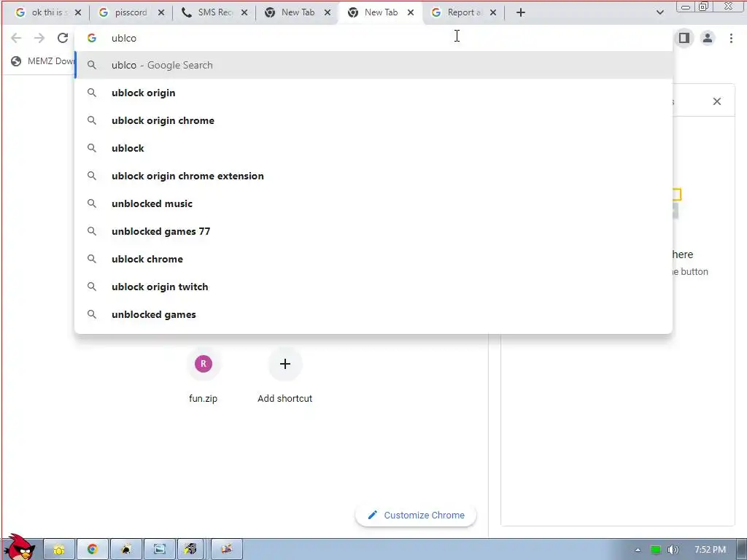Choose 'ublock chrome' suggestion
The image size is (747, 560).
pos(373,259)
